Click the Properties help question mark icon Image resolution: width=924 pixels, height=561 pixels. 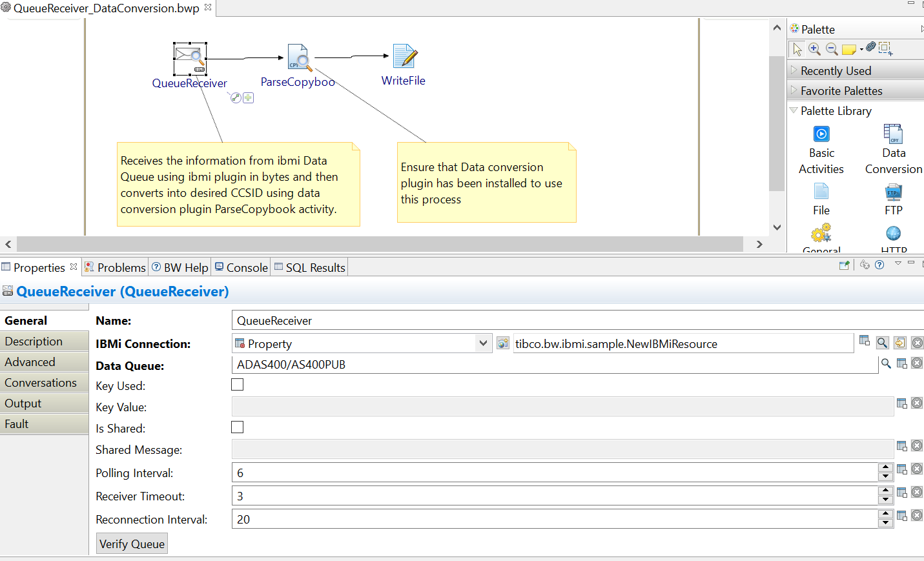pos(879,265)
